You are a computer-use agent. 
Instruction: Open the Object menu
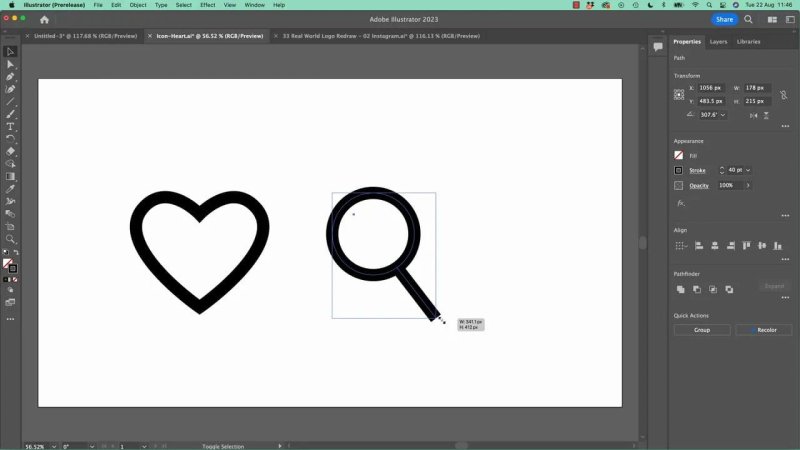[x=138, y=5]
